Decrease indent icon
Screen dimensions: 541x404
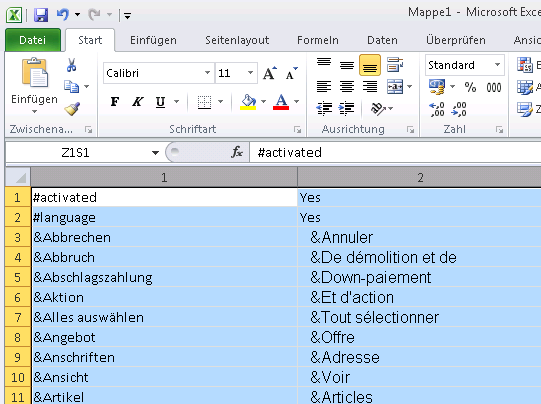click(x=324, y=108)
